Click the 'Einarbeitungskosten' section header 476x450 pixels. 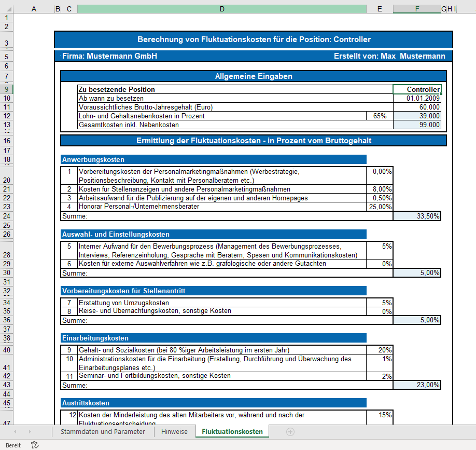pyautogui.click(x=214, y=338)
